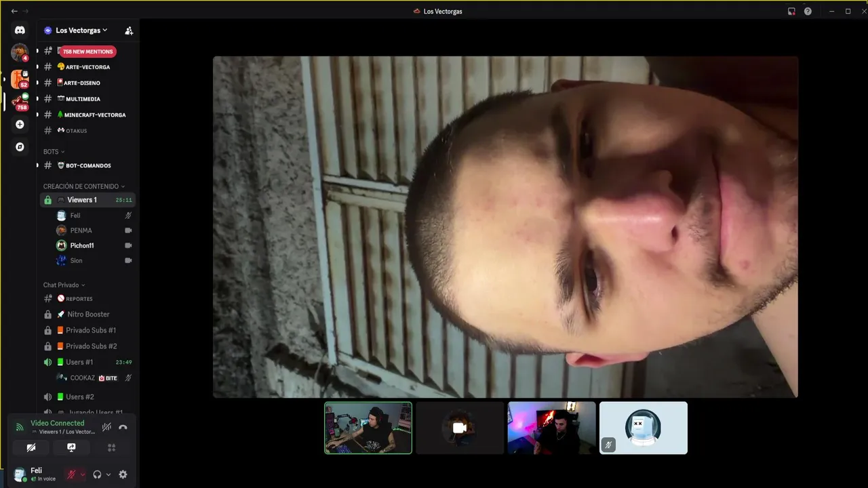
Task: Open the inbox icon in title bar
Action: coord(791,11)
